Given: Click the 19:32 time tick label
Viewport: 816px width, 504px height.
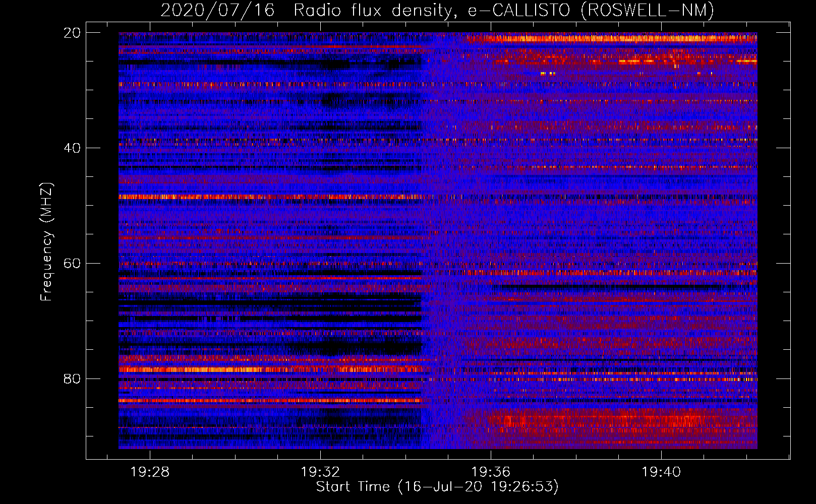Looking at the screenshot, I should (320, 472).
